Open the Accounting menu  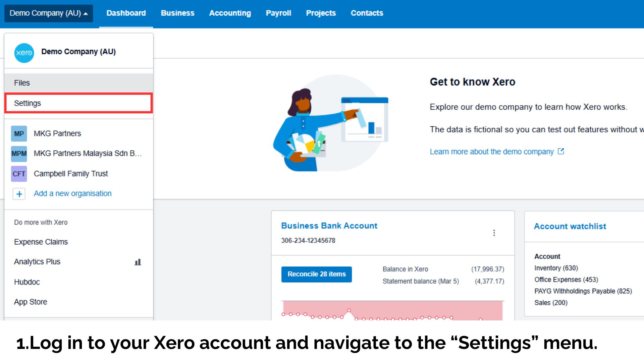pyautogui.click(x=230, y=13)
